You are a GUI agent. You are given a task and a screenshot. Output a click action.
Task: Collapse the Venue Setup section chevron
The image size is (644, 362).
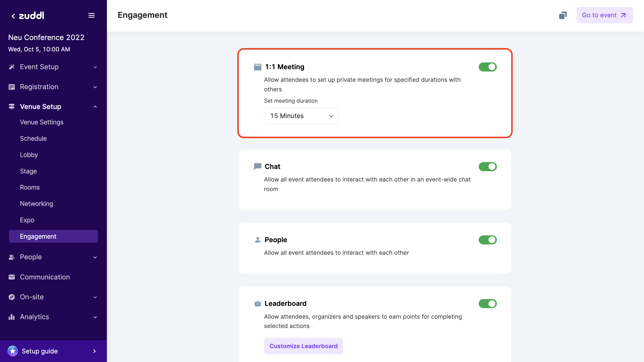coord(95,107)
